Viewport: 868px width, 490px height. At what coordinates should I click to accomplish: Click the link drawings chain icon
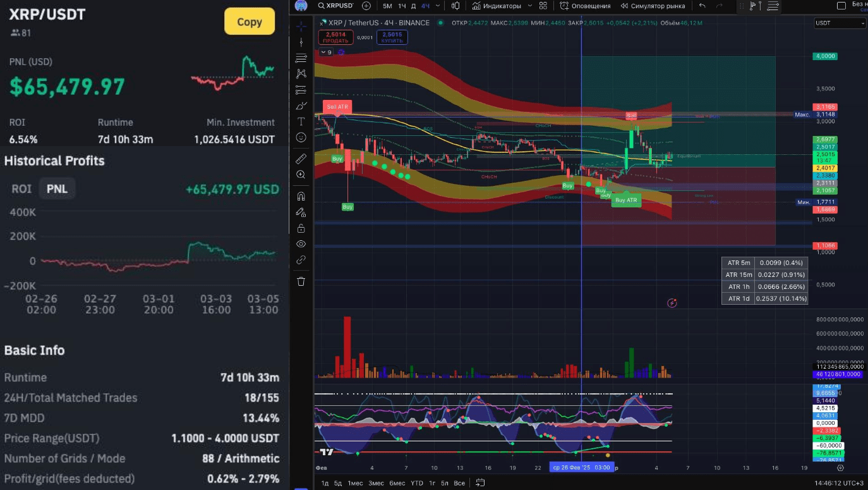[x=301, y=259]
